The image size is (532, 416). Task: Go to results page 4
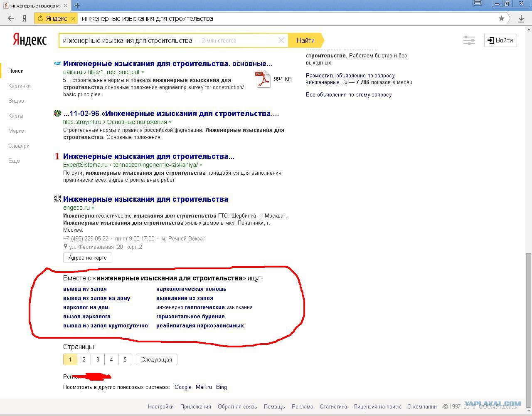[111, 359]
